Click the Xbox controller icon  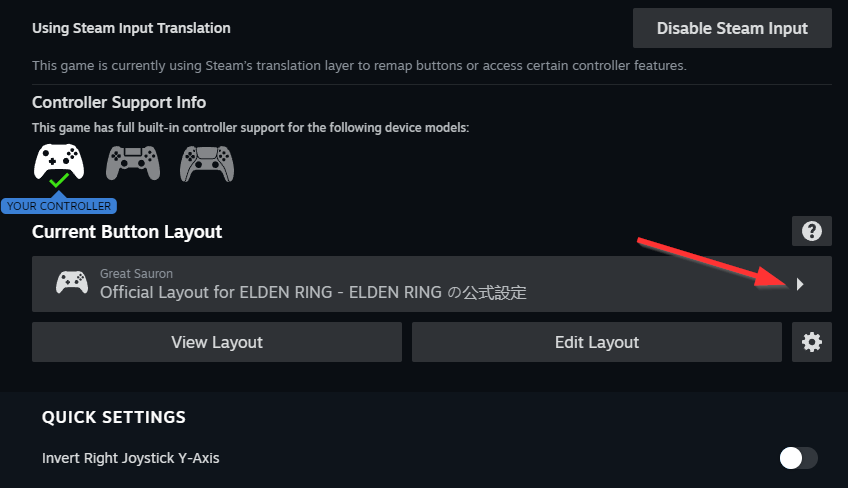59,159
